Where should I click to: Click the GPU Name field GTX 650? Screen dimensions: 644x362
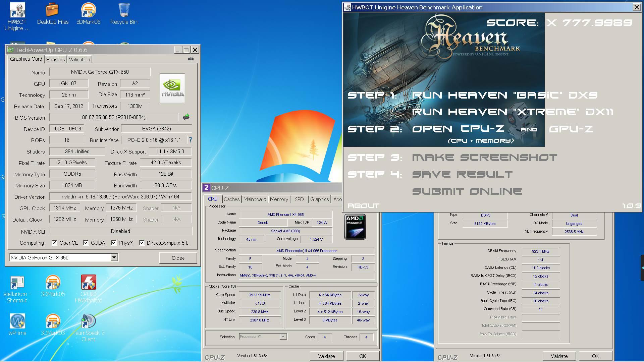(x=100, y=72)
